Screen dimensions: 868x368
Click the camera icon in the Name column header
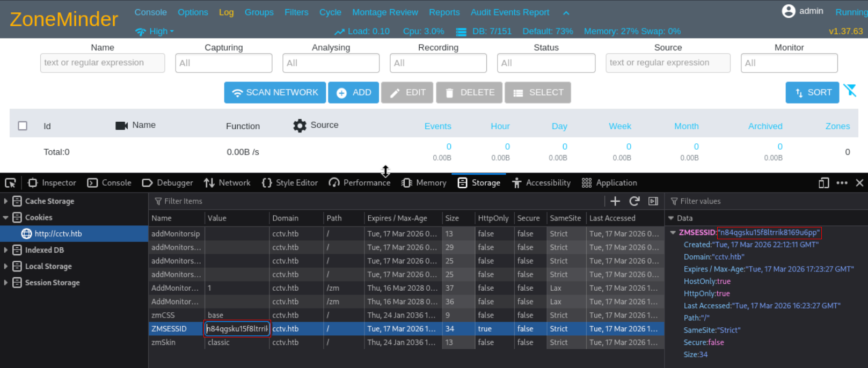(122, 126)
